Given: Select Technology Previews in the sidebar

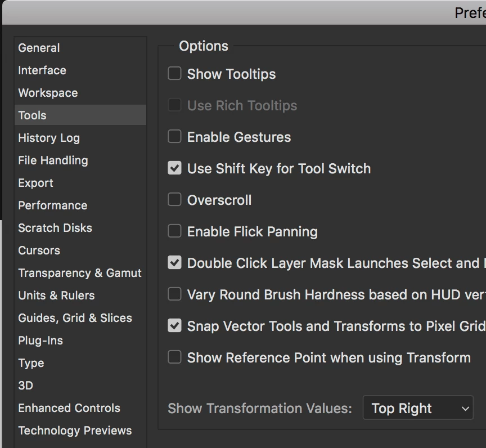Looking at the screenshot, I should click(75, 431).
